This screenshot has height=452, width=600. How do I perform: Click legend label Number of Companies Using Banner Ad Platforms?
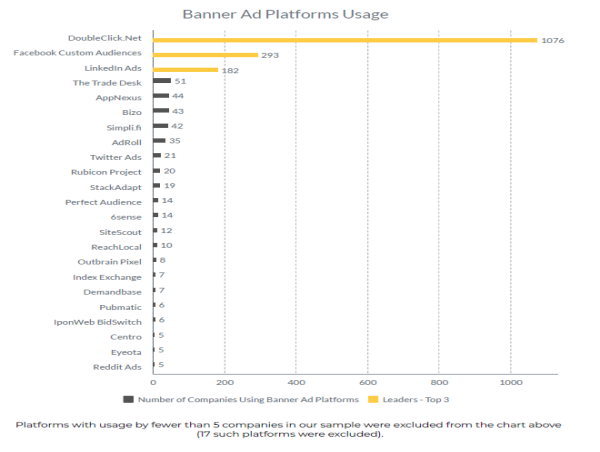pos(248,400)
